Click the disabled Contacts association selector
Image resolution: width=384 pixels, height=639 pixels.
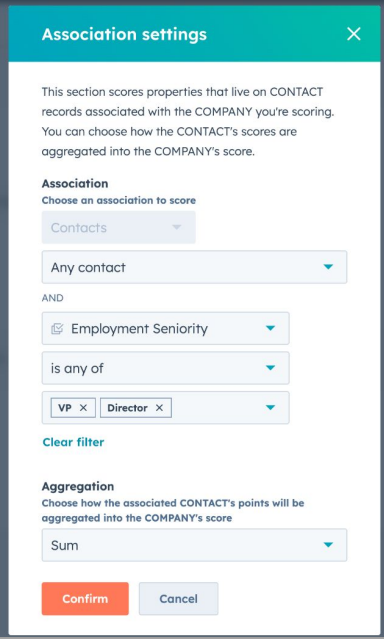(x=119, y=227)
